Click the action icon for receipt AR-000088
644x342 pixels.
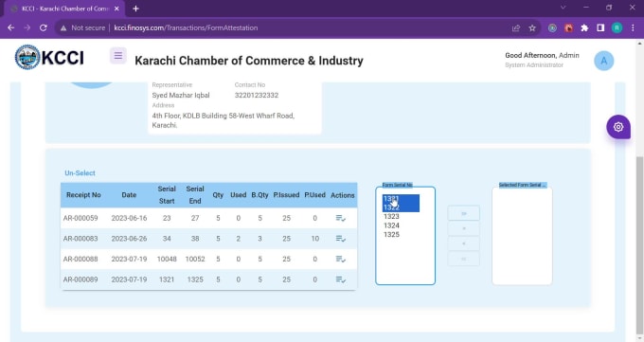[341, 259]
